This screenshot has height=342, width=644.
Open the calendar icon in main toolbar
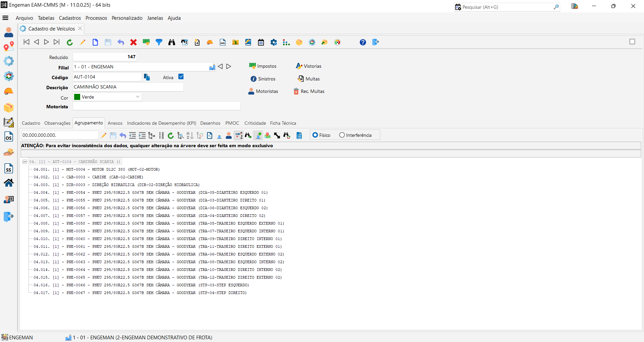261,42
